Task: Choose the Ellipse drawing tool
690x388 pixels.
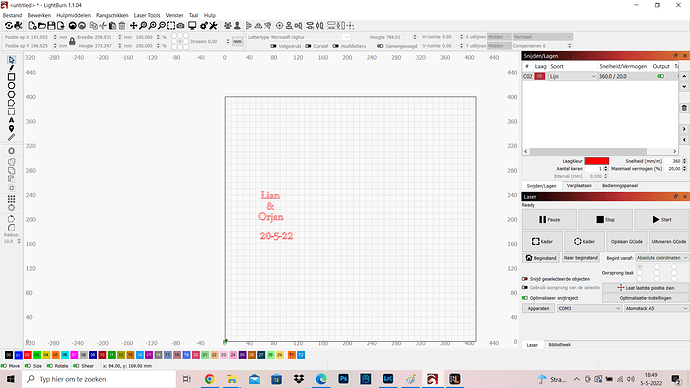Action: point(11,86)
